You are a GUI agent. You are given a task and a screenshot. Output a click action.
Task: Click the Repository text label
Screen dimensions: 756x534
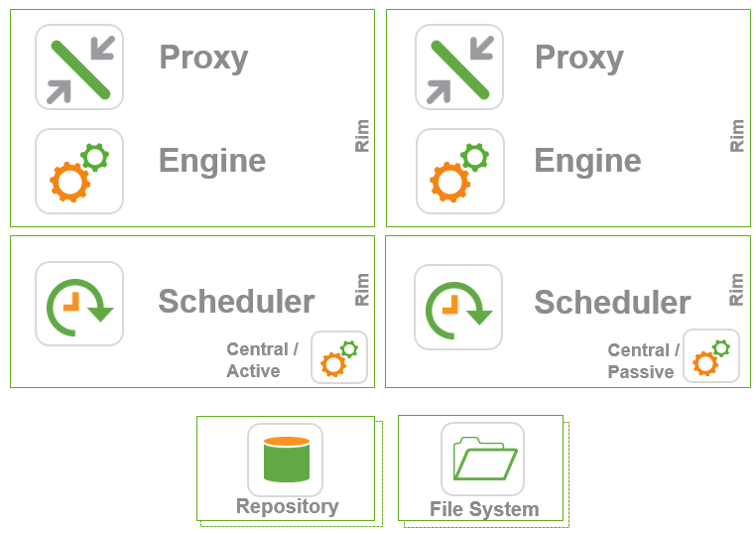point(287,506)
